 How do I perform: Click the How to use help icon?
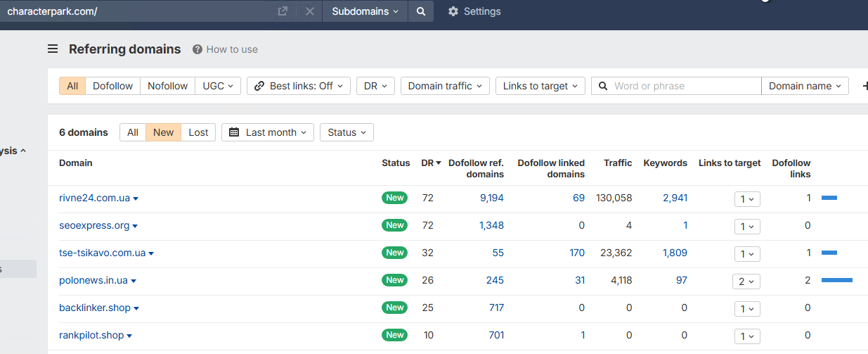click(x=197, y=49)
